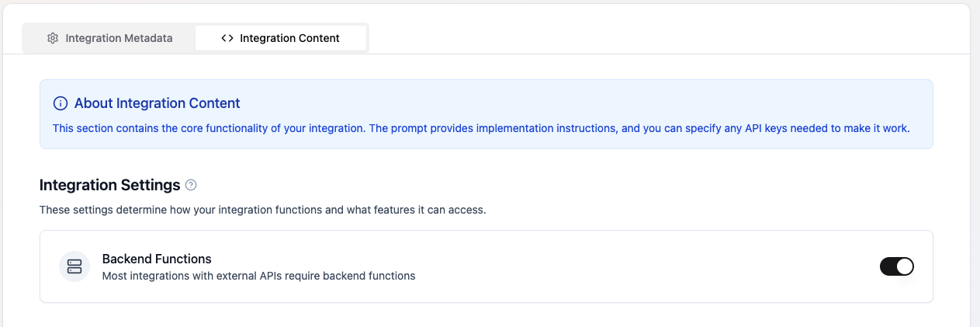Toggle the Backend Functions switch
This screenshot has height=327, width=980.
896,266
